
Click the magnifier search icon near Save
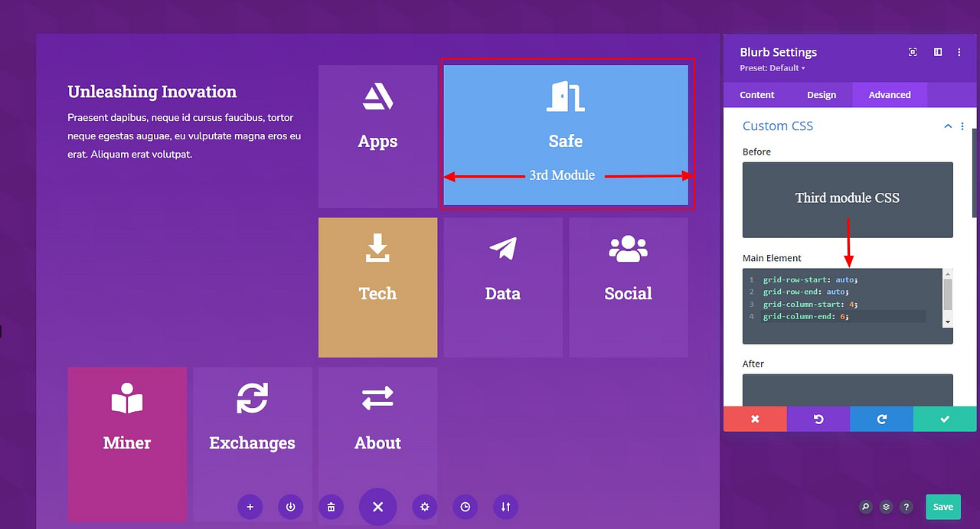pos(865,507)
